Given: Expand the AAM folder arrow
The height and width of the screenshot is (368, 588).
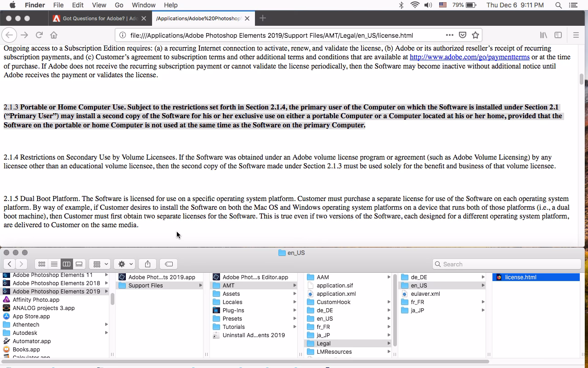Looking at the screenshot, I should click(389, 277).
